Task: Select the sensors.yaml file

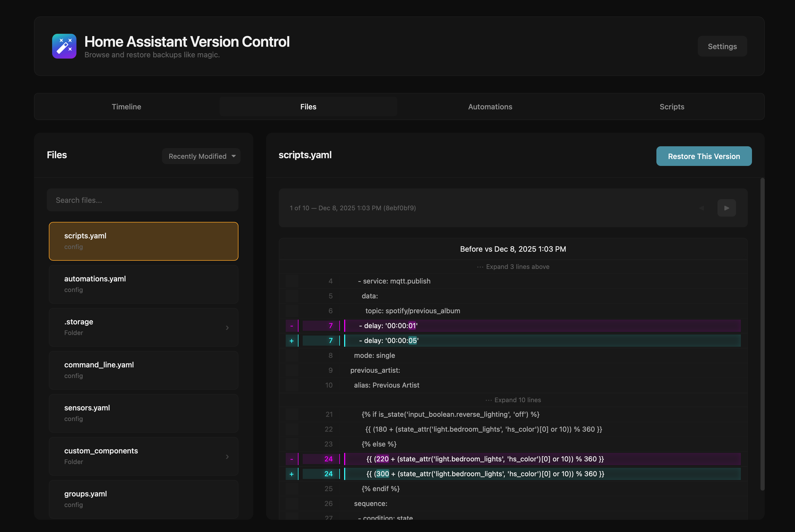Action: pyautogui.click(x=143, y=413)
